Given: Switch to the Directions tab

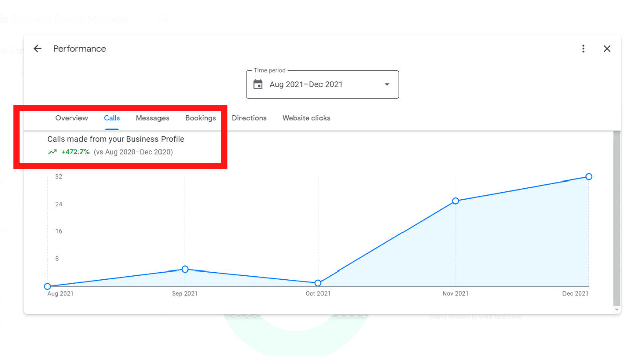Looking at the screenshot, I should pyautogui.click(x=249, y=118).
